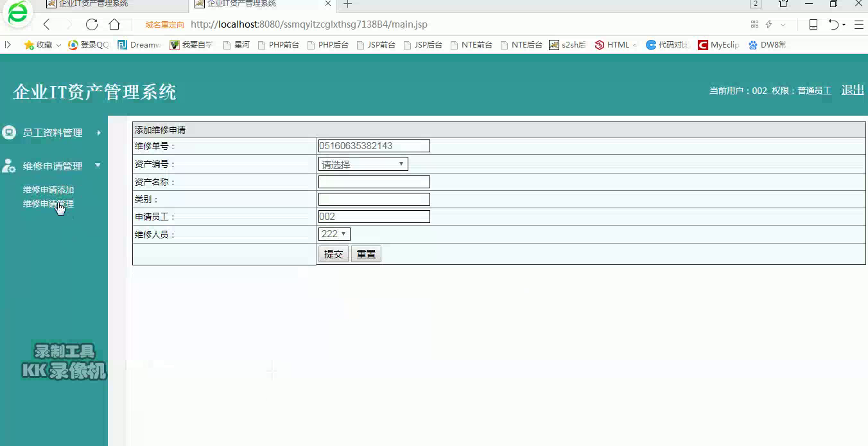868x446 pixels.
Task: Open the MyEclipse bookmark
Action: [719, 45]
